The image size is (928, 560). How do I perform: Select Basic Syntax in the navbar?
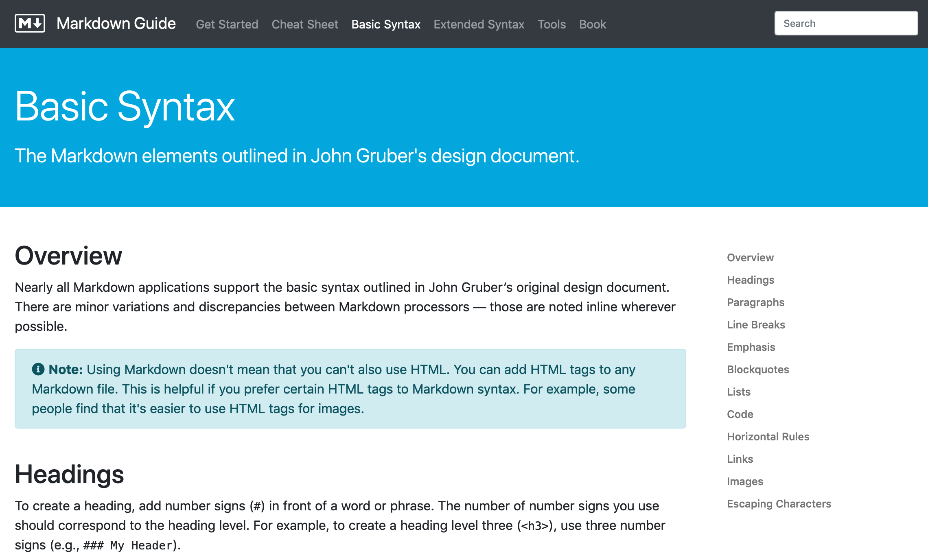pyautogui.click(x=386, y=24)
